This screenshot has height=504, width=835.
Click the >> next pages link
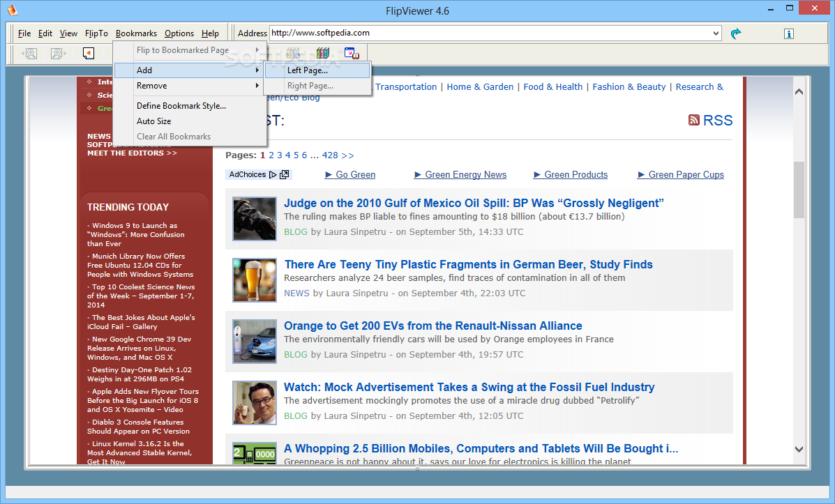347,155
